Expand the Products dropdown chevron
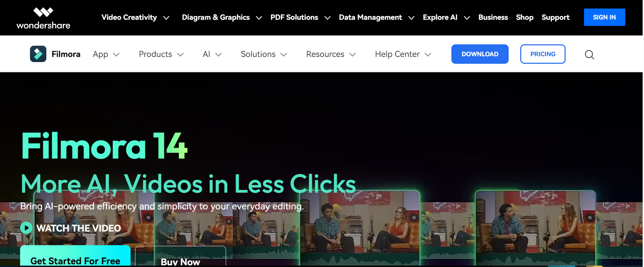 [181, 55]
